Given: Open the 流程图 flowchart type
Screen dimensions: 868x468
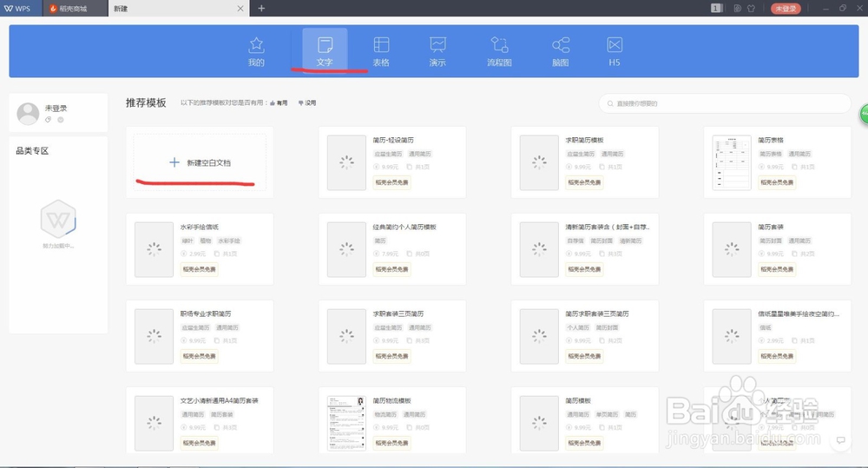Looking at the screenshot, I should tap(499, 51).
